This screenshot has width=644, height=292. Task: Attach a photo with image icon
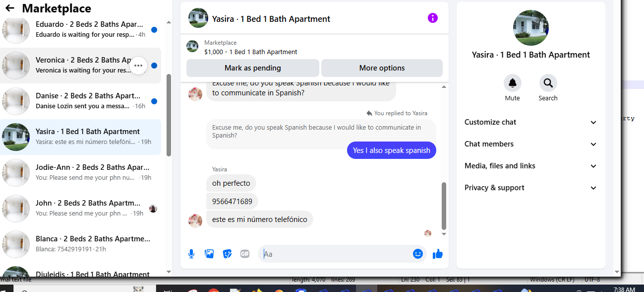209,254
